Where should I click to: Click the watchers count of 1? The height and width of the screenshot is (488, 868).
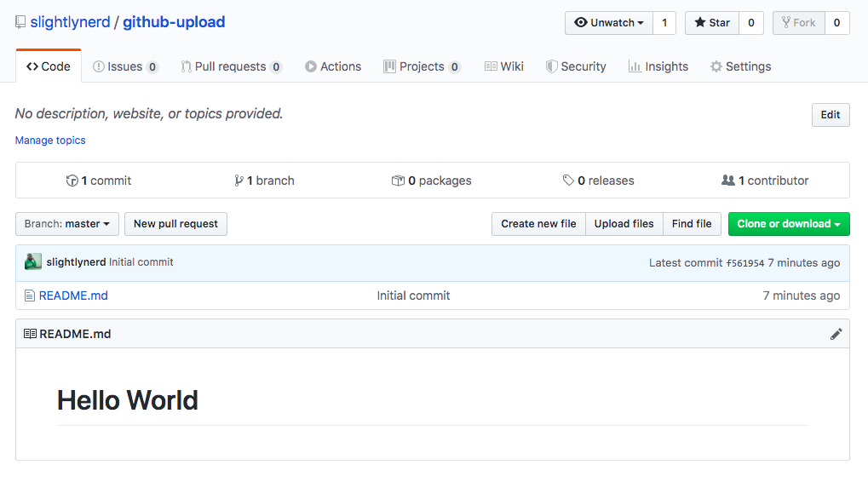pyautogui.click(x=664, y=23)
